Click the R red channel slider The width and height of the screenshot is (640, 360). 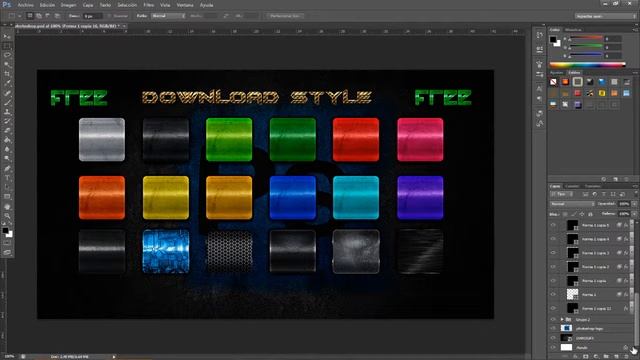(586, 38)
